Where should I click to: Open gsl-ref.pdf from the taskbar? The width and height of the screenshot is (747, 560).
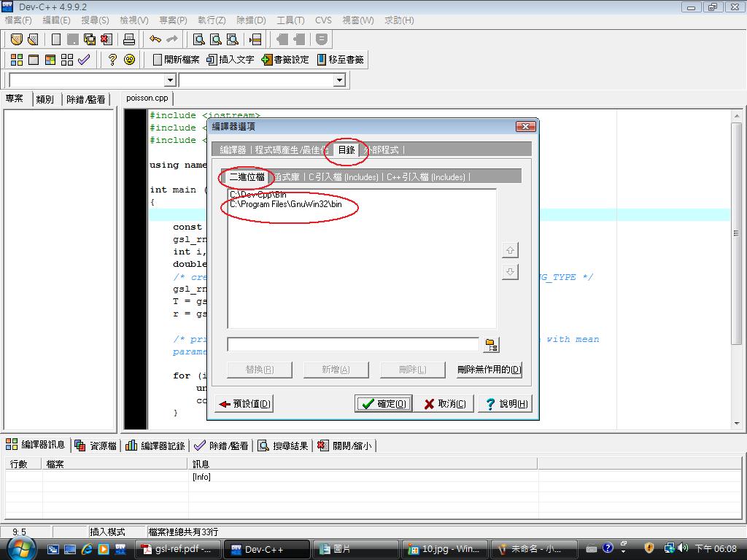[x=178, y=549]
